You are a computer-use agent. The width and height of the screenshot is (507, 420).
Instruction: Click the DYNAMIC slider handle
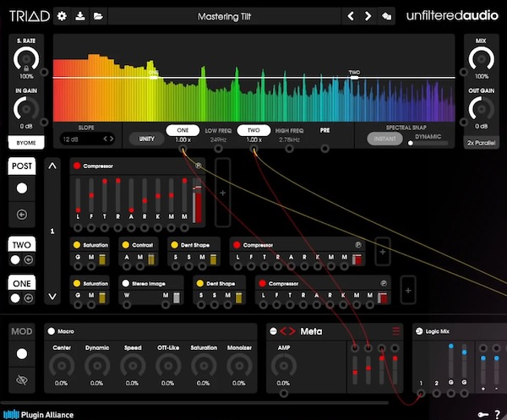pos(411,143)
